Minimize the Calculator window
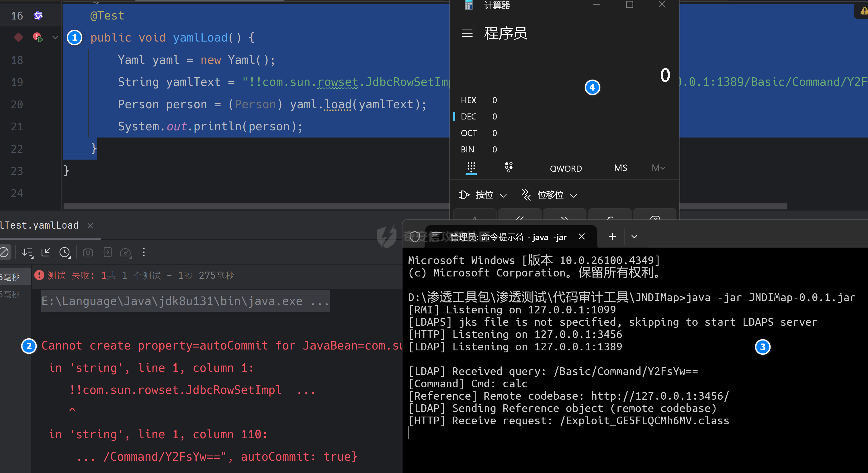This screenshot has height=473, width=868. (x=597, y=4)
